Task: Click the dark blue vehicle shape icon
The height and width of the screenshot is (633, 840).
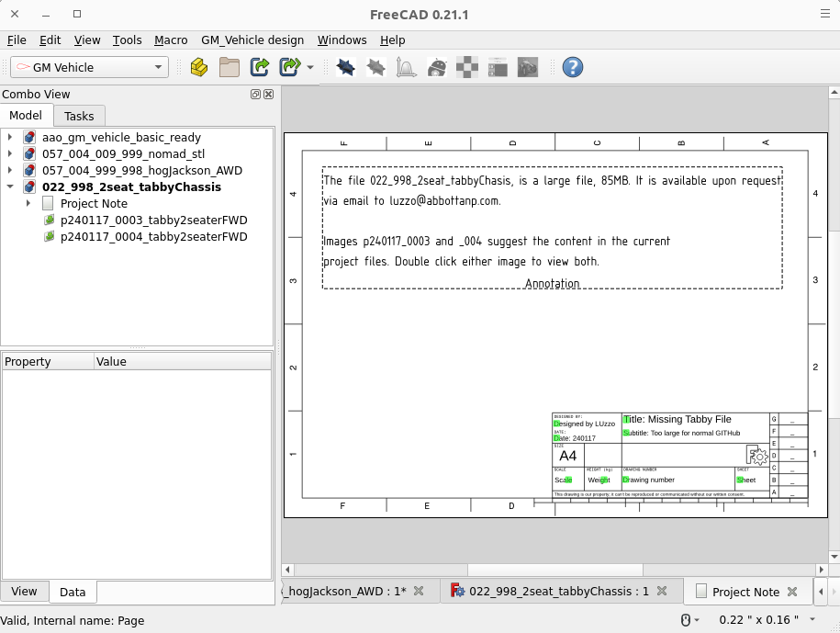Action: [345, 67]
